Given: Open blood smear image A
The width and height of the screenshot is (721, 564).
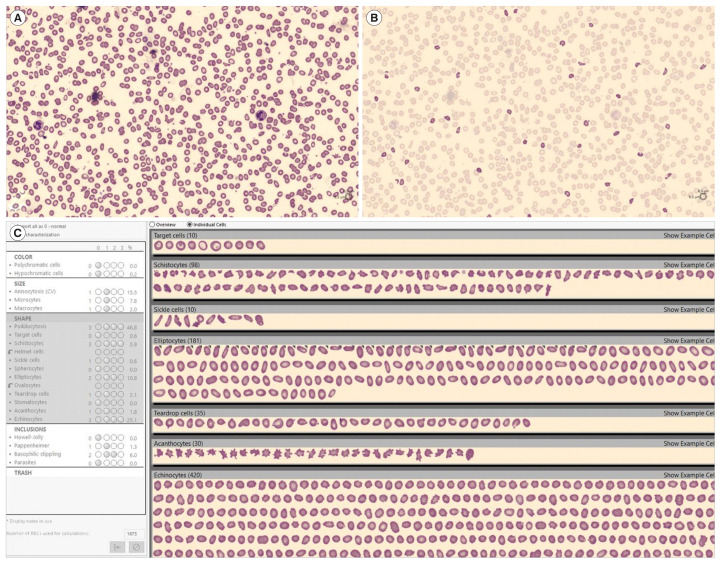Looking at the screenshot, I should tap(182, 110).
